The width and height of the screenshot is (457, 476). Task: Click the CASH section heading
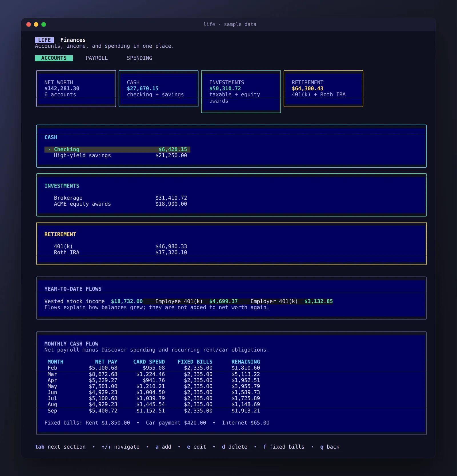(x=51, y=137)
